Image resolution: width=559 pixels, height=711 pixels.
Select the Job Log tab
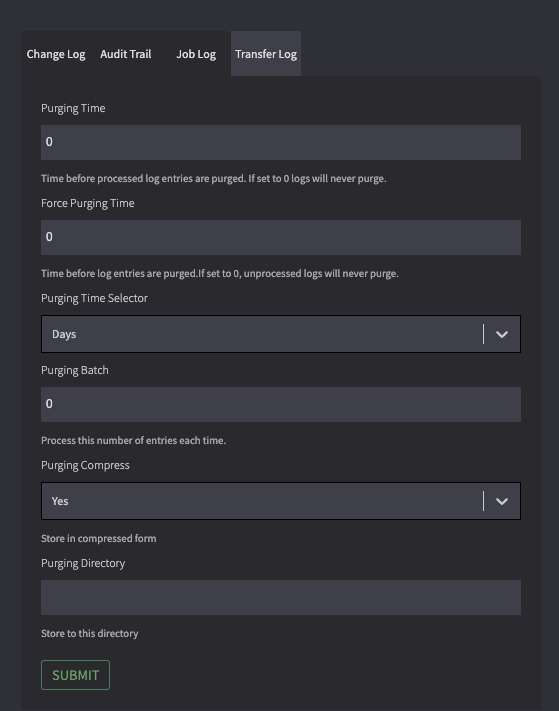pos(196,54)
